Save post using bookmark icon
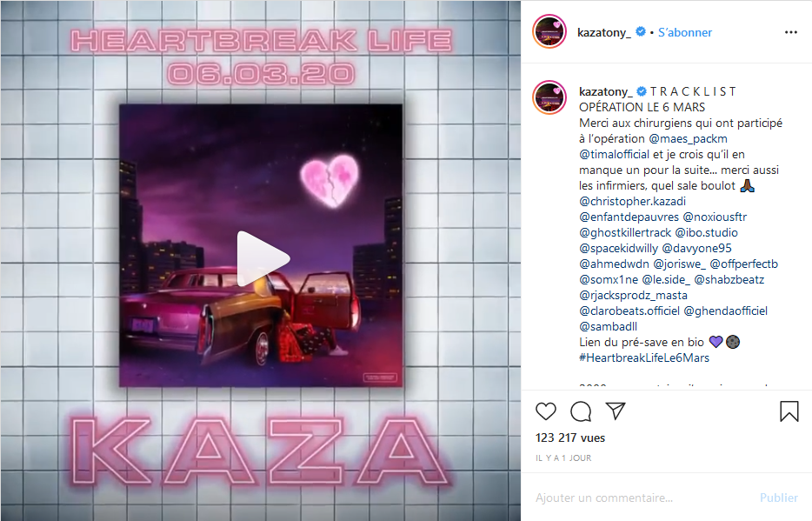The image size is (812, 521). 789,411
